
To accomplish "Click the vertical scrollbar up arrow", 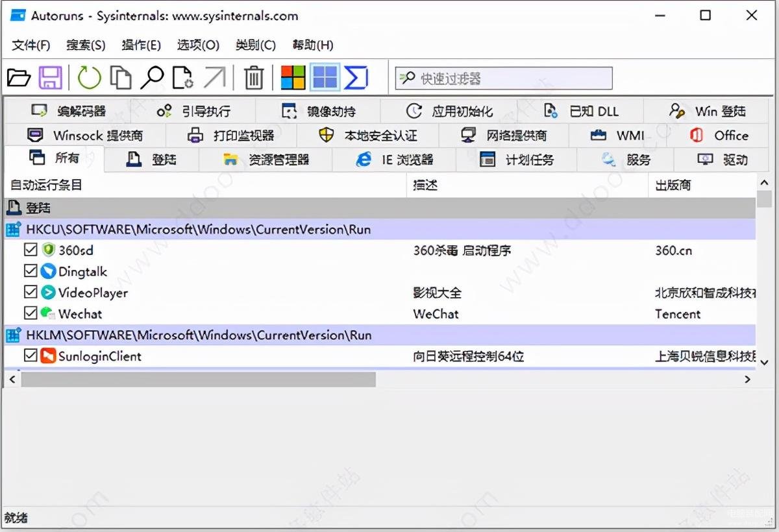I will point(764,182).
